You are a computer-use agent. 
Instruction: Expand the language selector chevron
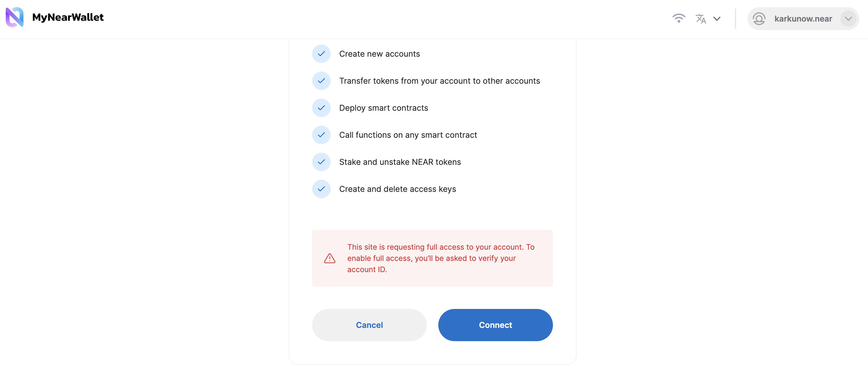pyautogui.click(x=717, y=19)
